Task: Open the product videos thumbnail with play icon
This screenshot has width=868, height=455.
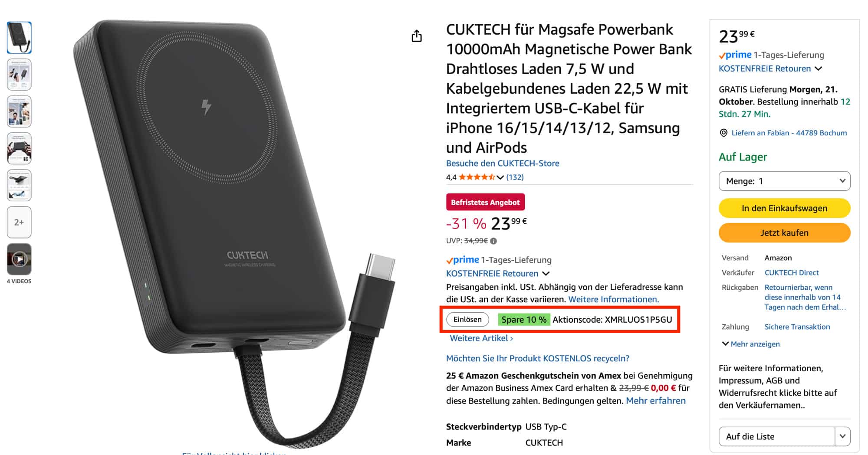Action: coord(19,259)
